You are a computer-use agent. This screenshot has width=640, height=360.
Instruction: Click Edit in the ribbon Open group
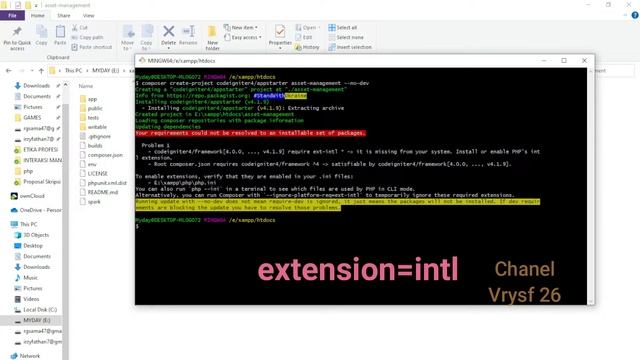click(304, 37)
